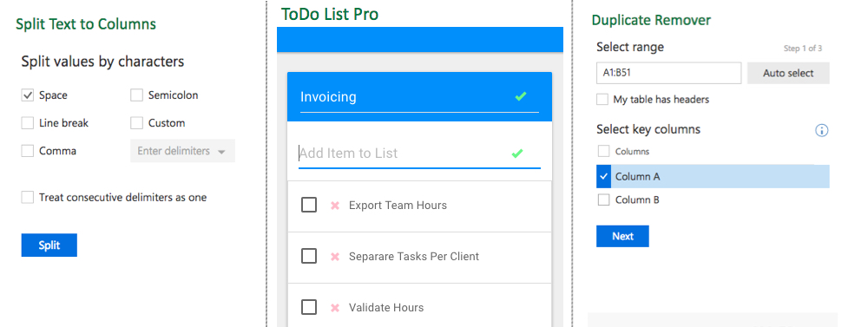This screenshot has height=327, width=868.
Task: Click the green checkmark in Add Item field
Action: 517,154
